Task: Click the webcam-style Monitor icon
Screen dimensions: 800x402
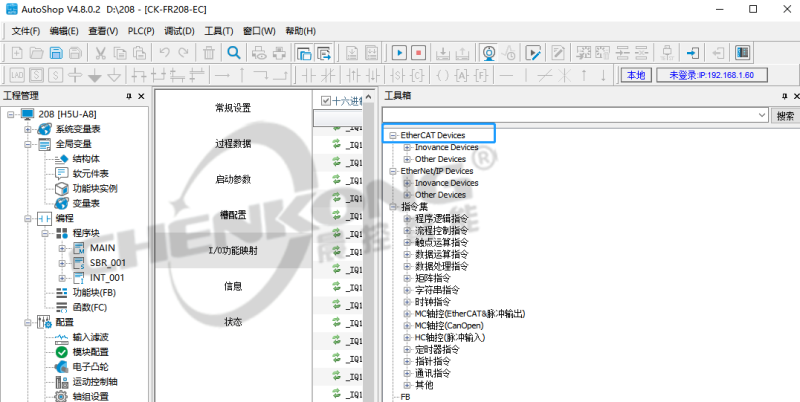Action: tap(489, 52)
